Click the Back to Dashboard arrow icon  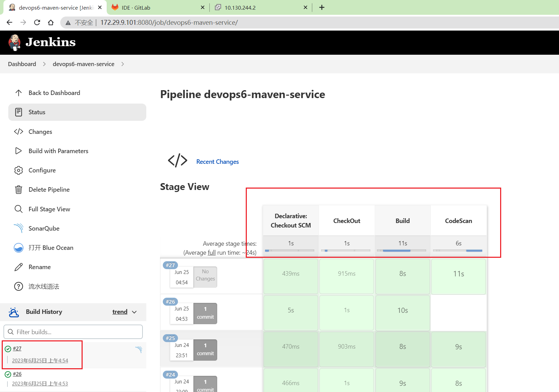pyautogui.click(x=19, y=93)
